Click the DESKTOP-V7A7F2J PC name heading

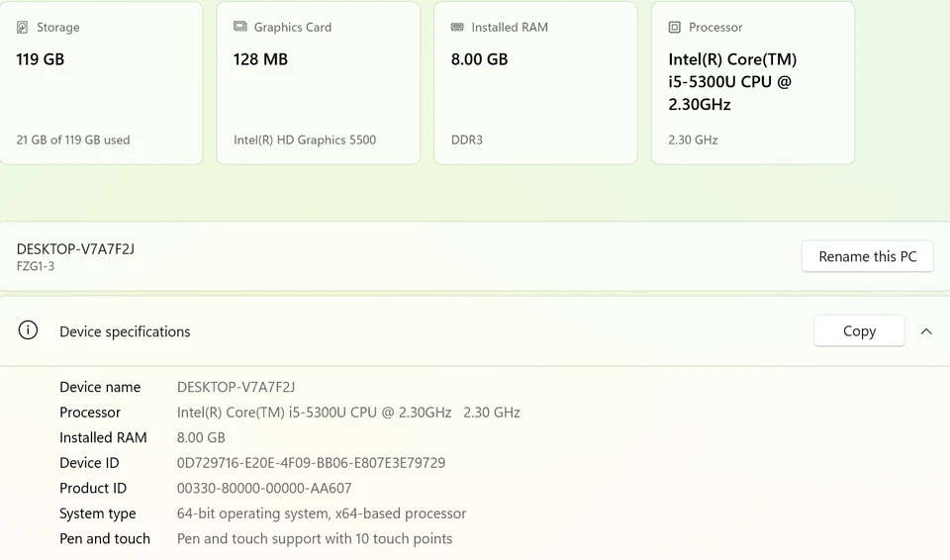pyautogui.click(x=75, y=249)
